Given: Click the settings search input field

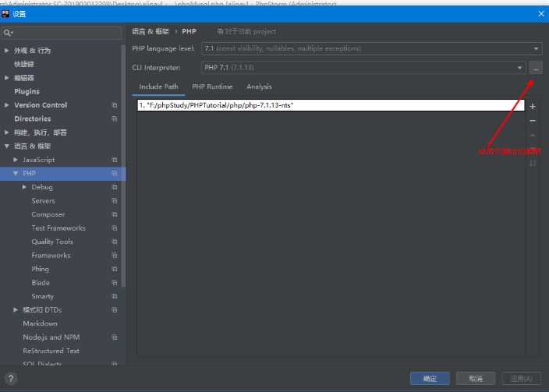Looking at the screenshot, I should (62, 33).
